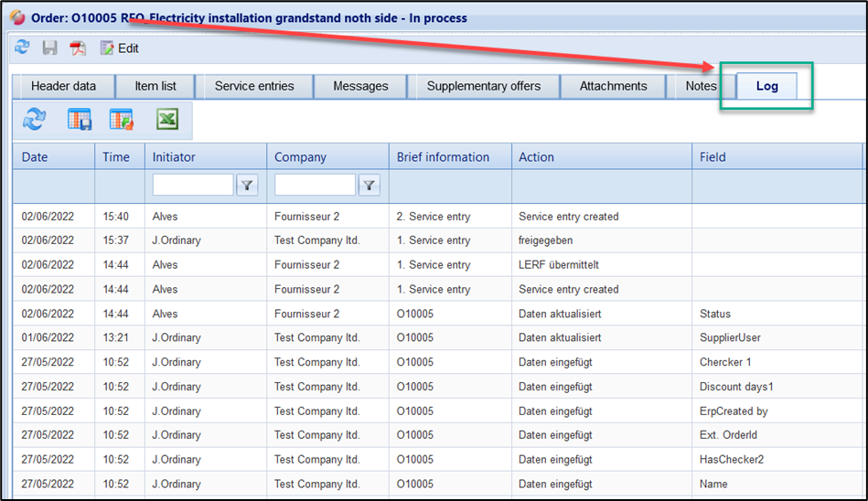Switch to the Header data tab
This screenshot has width=868, height=501.
click(63, 86)
